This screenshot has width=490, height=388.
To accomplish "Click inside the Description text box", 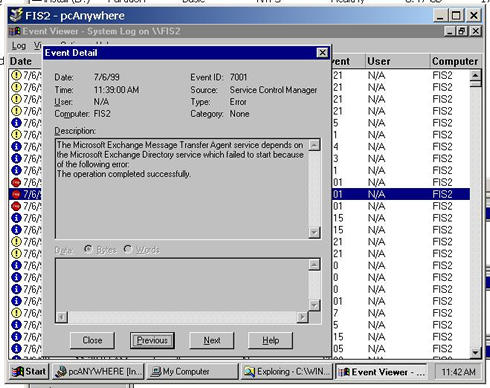I will (x=182, y=189).
